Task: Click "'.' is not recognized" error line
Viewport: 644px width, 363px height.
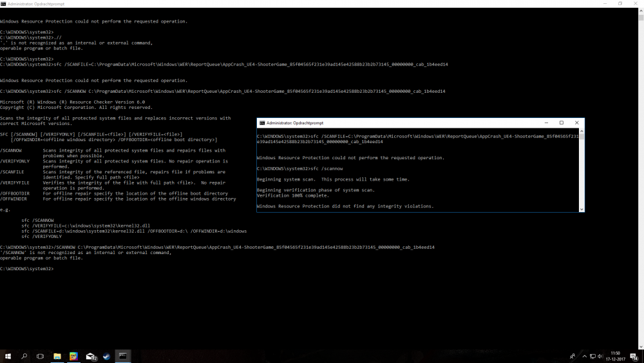Action: coord(76,43)
